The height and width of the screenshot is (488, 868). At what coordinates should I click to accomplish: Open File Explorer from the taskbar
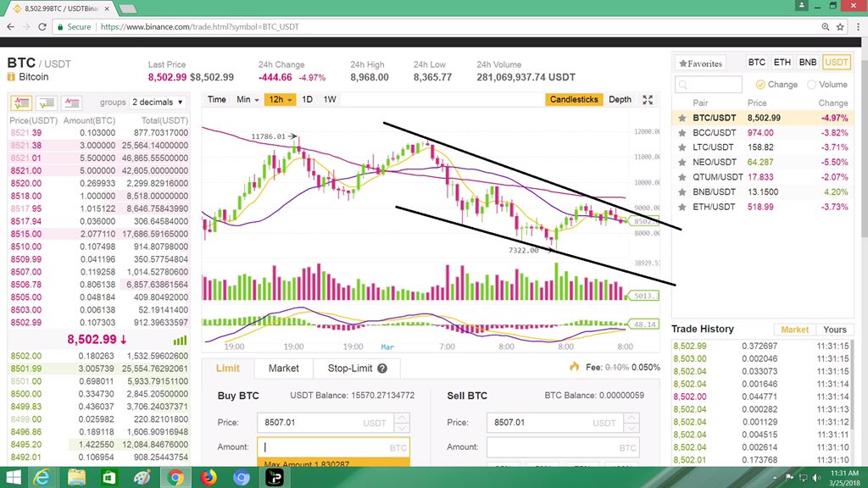[76, 478]
